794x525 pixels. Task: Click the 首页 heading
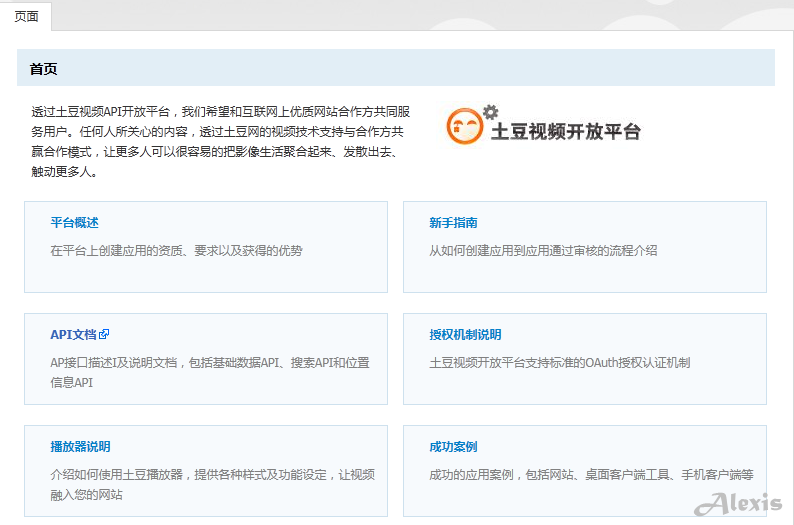(x=44, y=69)
